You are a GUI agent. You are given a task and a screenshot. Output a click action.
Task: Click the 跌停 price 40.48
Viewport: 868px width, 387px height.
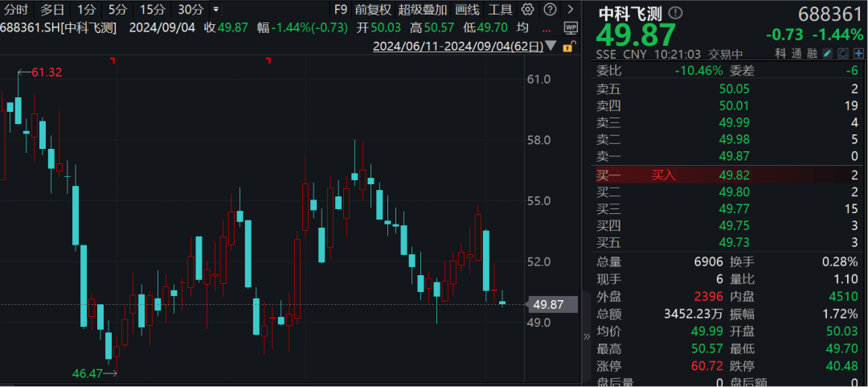(841, 367)
